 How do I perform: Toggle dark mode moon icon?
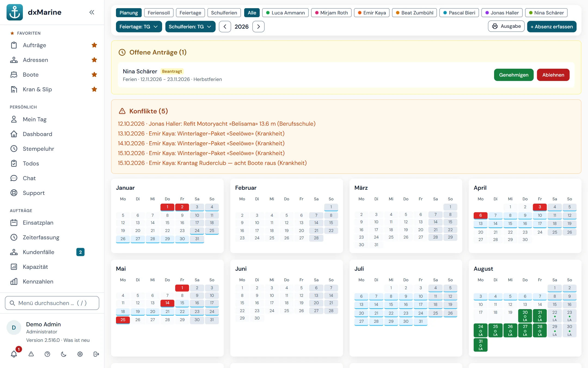64,354
